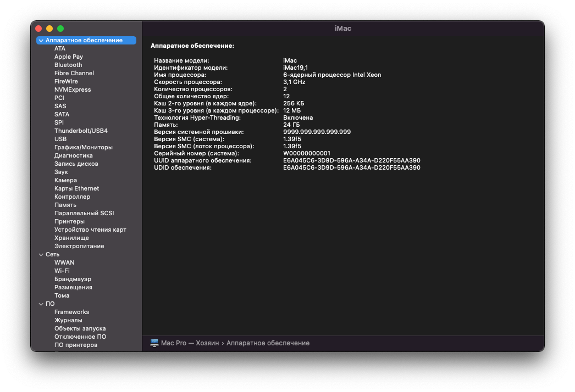Image resolution: width=575 pixels, height=392 pixels.
Task: Click Аппаратное обеспечение in path bar
Action: coord(268,343)
